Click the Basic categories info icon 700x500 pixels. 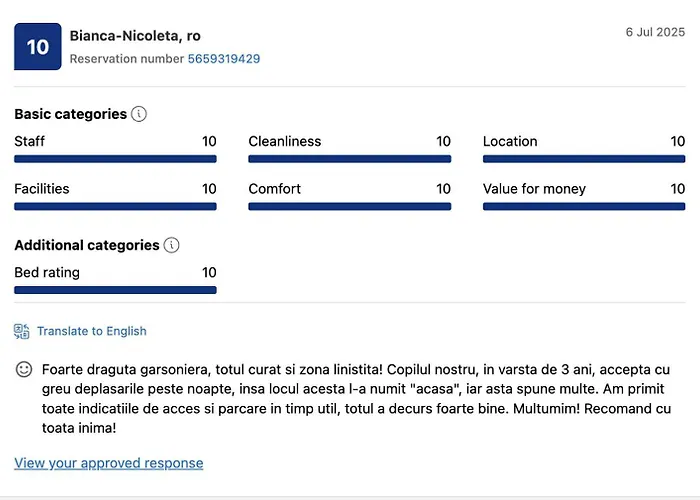(x=139, y=114)
